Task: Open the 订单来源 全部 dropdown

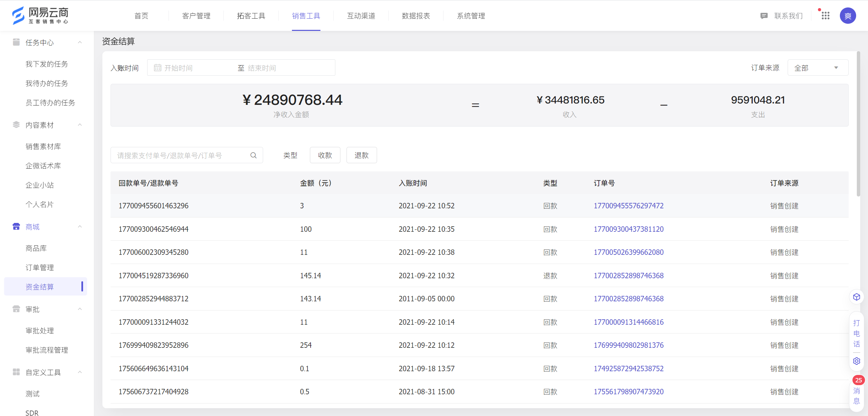Action: 817,68
